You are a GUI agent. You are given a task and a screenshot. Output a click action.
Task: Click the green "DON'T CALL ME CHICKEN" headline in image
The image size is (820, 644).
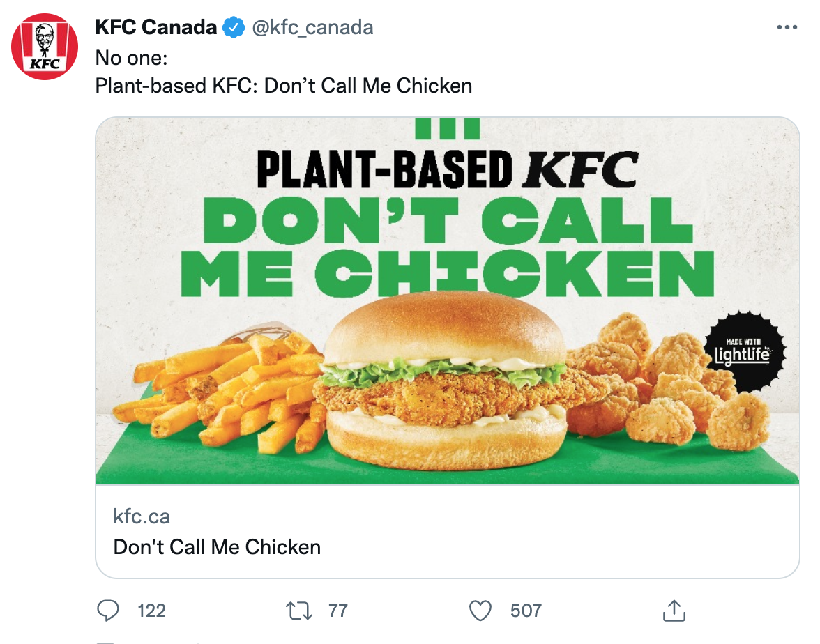coord(446,247)
